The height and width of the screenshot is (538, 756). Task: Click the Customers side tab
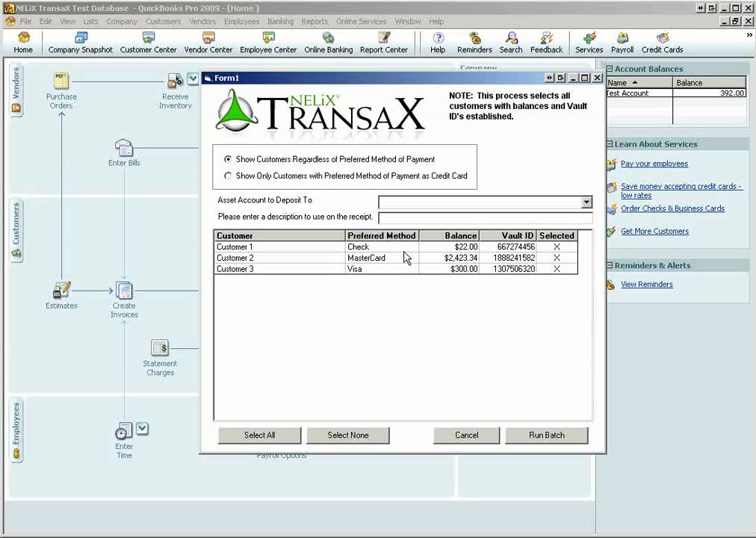click(x=16, y=230)
